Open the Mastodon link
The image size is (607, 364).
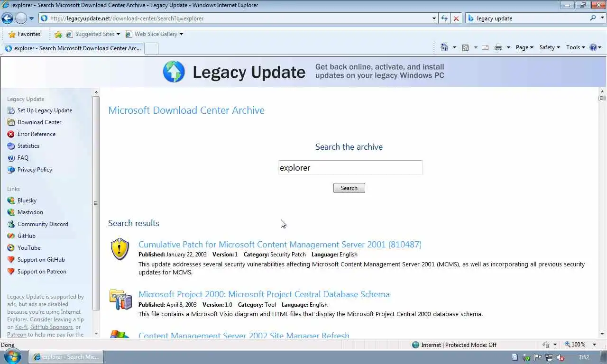[30, 212]
